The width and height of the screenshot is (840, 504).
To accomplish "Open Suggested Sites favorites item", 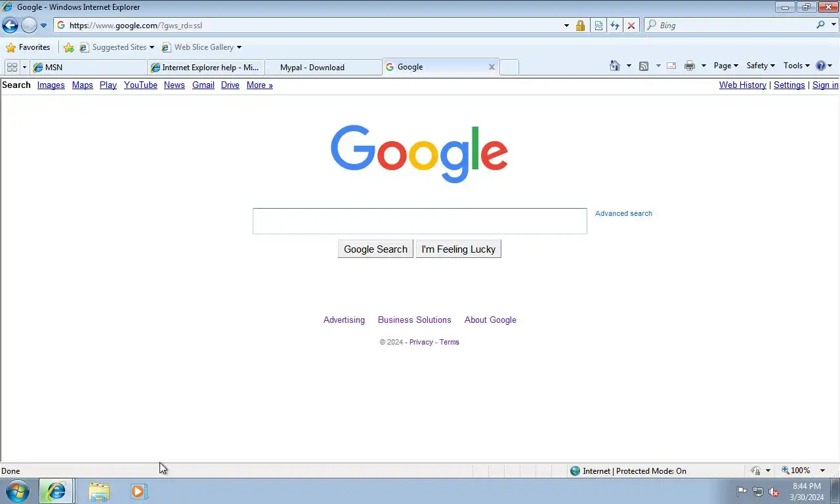I will 117,47.
